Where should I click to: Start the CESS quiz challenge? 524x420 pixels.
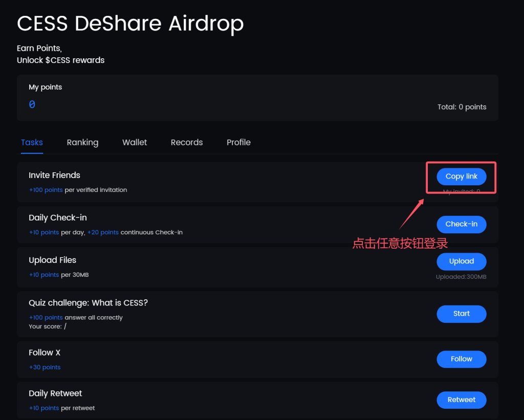point(461,314)
